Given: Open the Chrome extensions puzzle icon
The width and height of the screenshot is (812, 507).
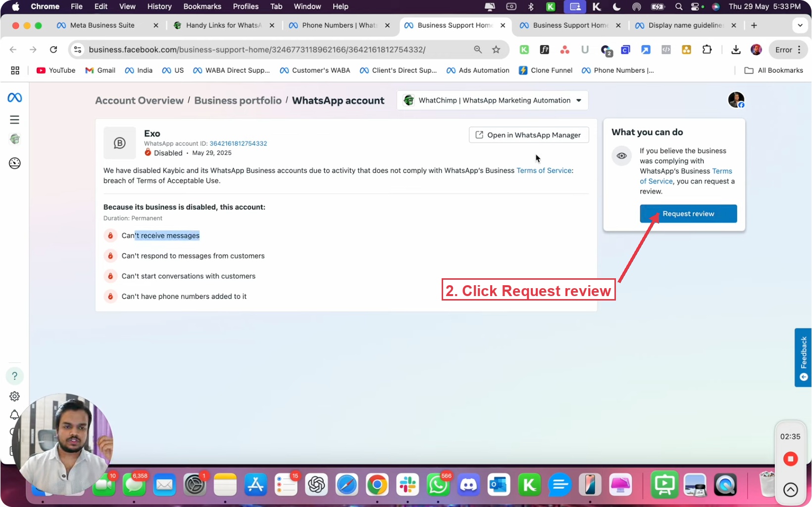Looking at the screenshot, I should (707, 50).
